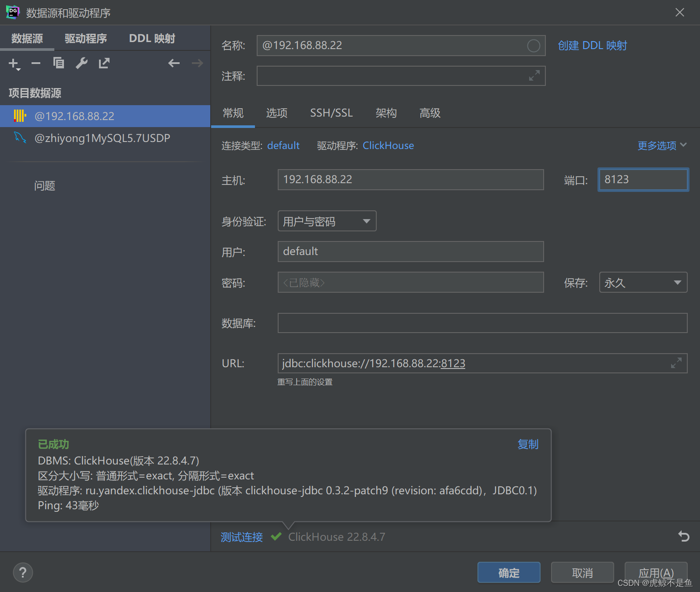
Task: Navigate back with left arrow icon
Action: [174, 64]
